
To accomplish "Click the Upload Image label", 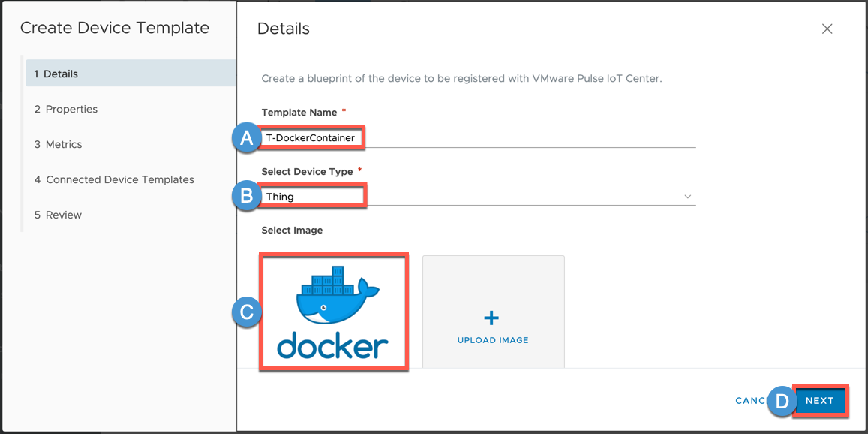I will pos(493,340).
